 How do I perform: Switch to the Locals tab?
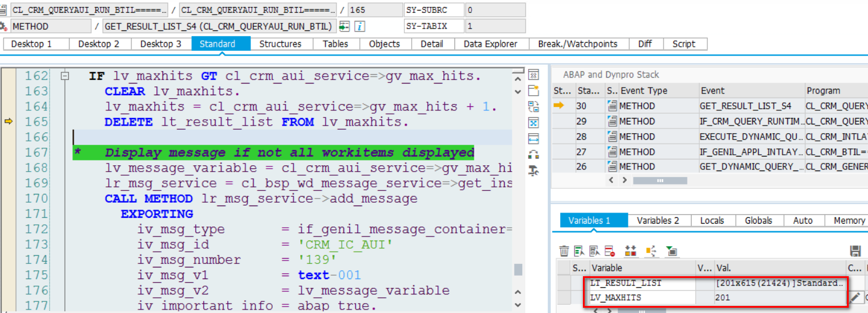pos(712,220)
